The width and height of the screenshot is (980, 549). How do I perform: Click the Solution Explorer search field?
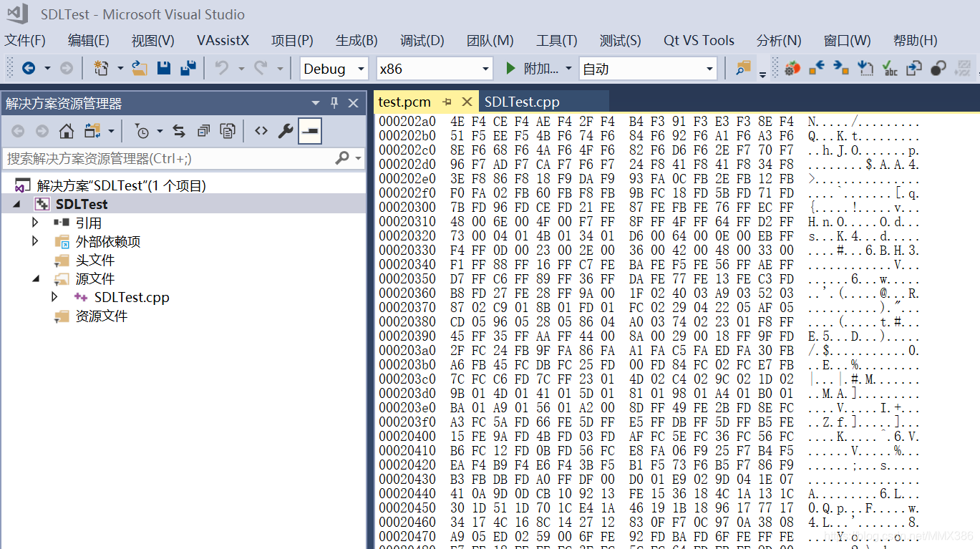pyautogui.click(x=170, y=158)
